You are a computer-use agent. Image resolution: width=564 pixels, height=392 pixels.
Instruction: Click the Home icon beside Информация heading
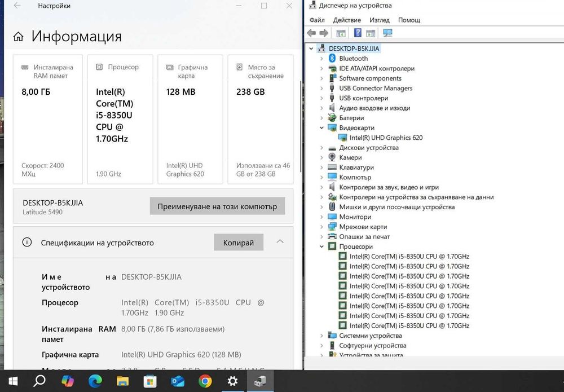tap(19, 36)
